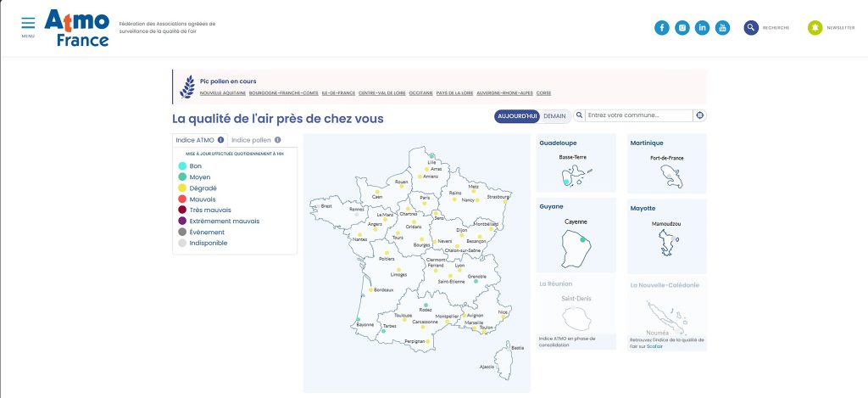This screenshot has height=398, width=868.
Task: Open the Instagram social icon
Action: coord(682,28)
